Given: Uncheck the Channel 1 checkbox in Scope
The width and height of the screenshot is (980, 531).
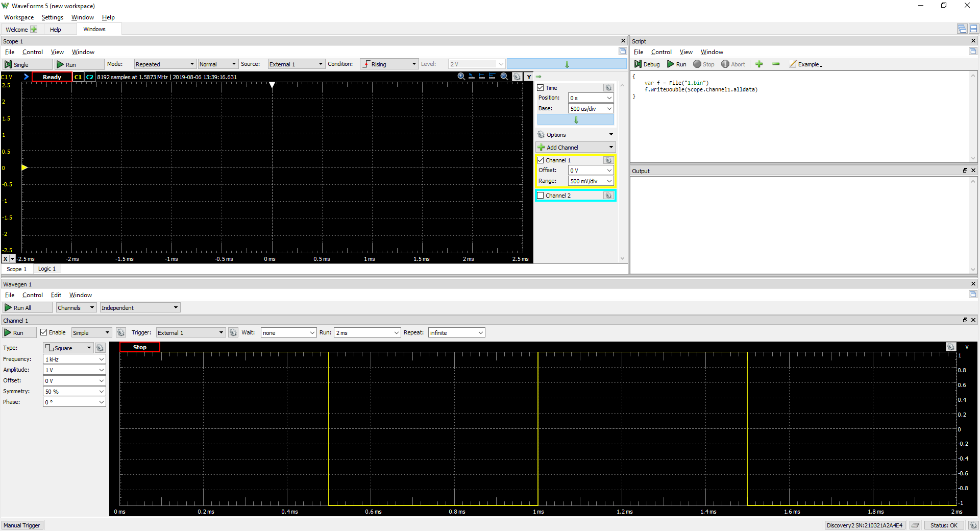Looking at the screenshot, I should (x=541, y=160).
